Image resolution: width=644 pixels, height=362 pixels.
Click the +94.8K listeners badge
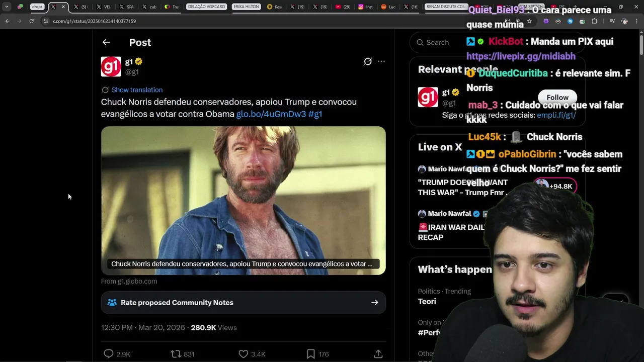[554, 186]
